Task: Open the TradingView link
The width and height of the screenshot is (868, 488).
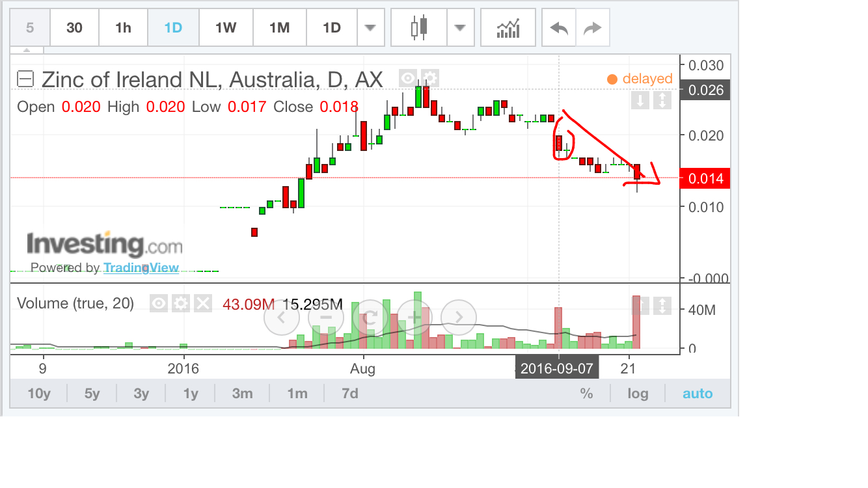Action: click(141, 267)
